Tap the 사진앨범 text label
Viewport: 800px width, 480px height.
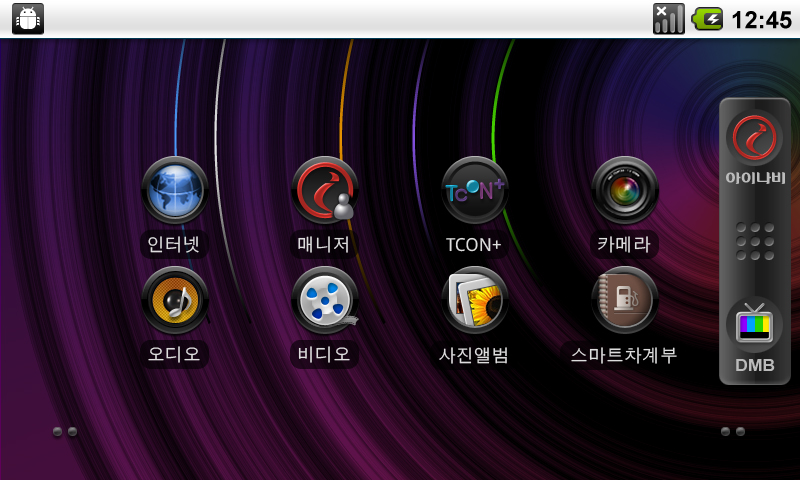pos(474,355)
